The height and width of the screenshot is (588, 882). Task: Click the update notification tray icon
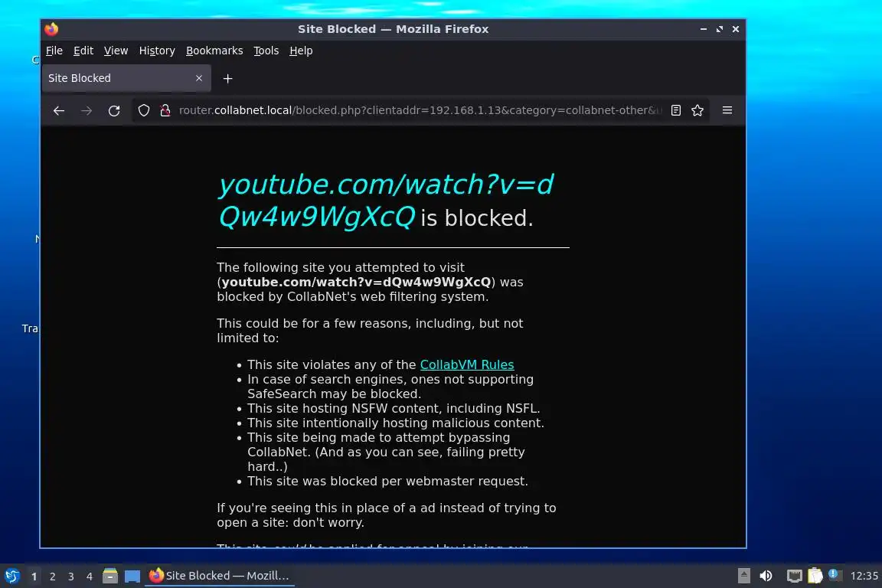point(835,575)
